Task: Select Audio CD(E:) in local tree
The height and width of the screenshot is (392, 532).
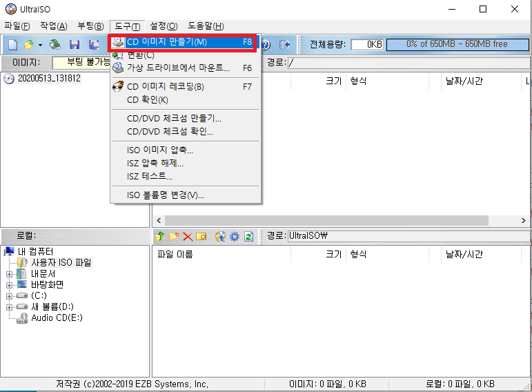Action: (x=57, y=317)
